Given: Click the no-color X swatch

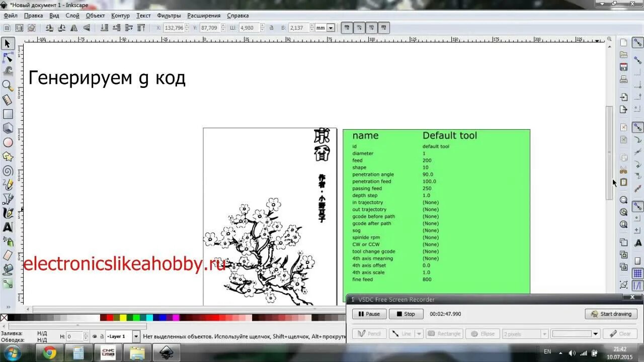Looking at the screenshot, I should click(x=4, y=317).
